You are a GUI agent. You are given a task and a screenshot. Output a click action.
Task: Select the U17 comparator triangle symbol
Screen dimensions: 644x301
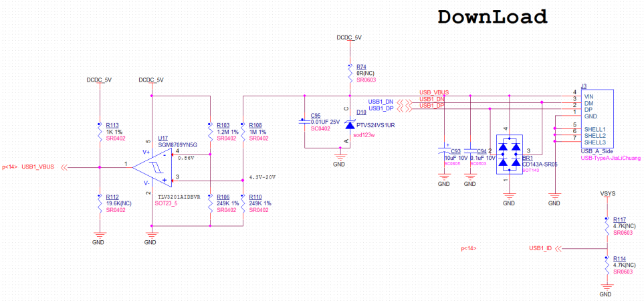tap(150, 168)
